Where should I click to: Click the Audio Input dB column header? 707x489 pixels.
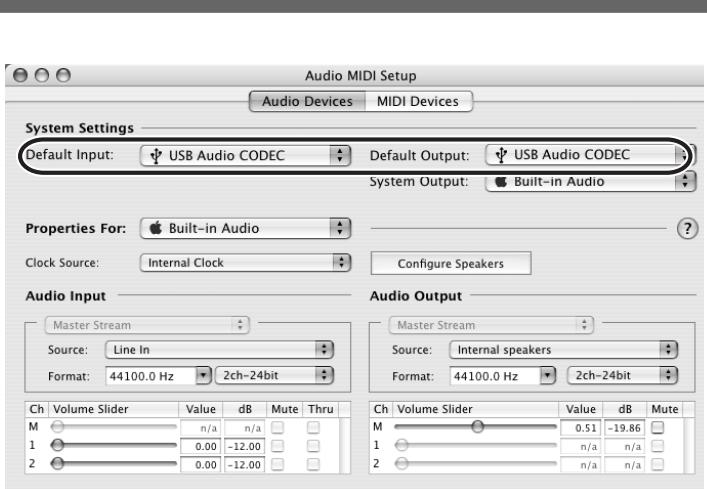pos(245,409)
